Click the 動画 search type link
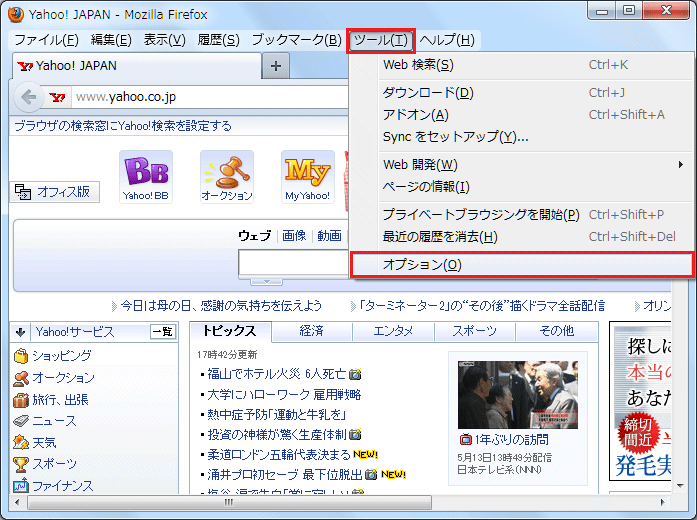 click(x=329, y=236)
